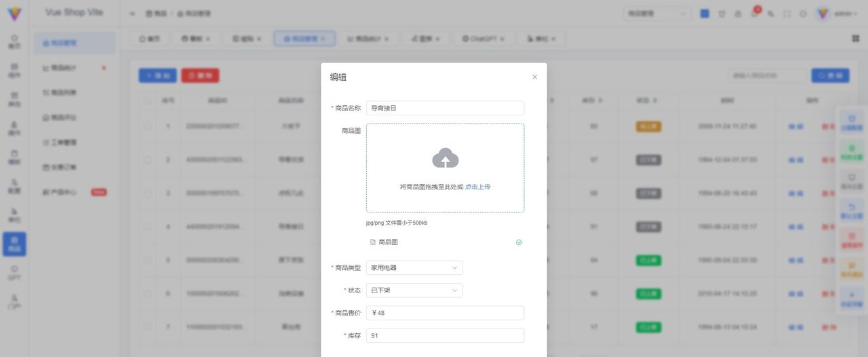Check the checkbox for row 5
The height and width of the screenshot is (357, 868).
pos(147,260)
